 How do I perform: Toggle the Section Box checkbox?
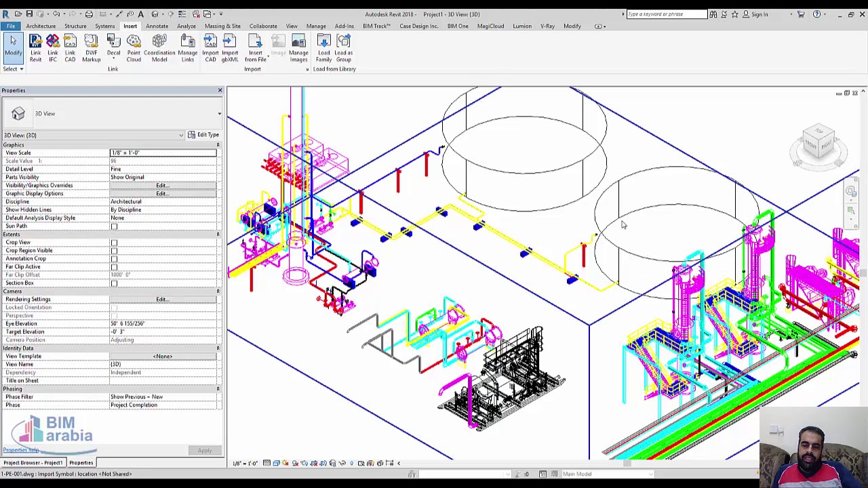(114, 283)
